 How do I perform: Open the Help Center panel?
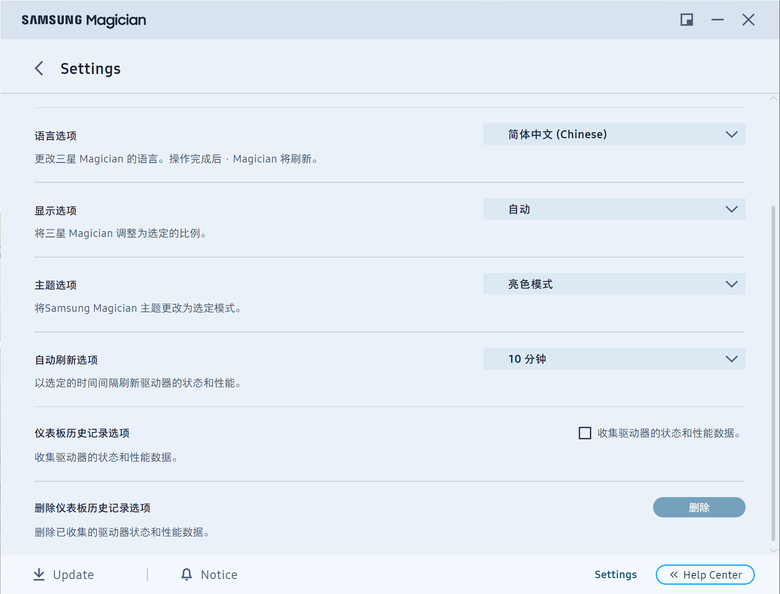[705, 575]
